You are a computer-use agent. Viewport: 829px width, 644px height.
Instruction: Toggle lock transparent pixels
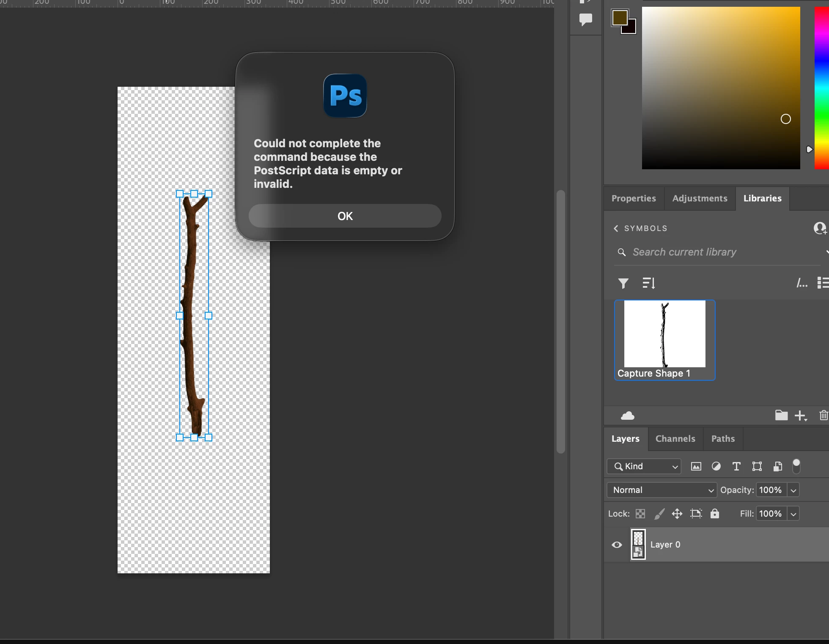[x=640, y=514]
